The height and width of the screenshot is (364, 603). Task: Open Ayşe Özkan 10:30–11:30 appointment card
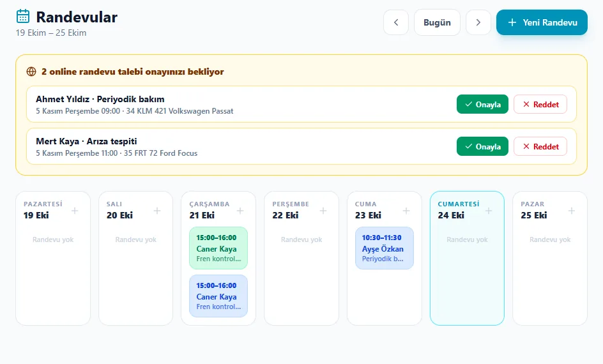(x=384, y=248)
